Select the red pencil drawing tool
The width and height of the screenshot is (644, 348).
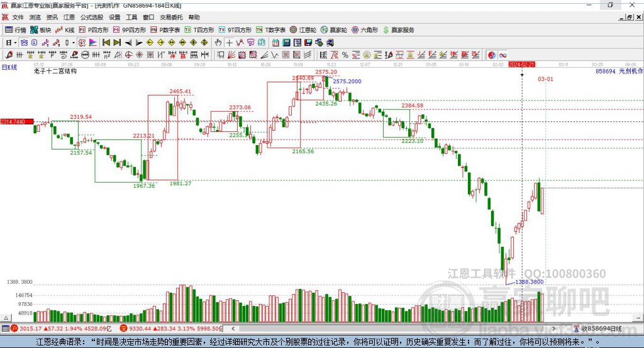coord(9,55)
